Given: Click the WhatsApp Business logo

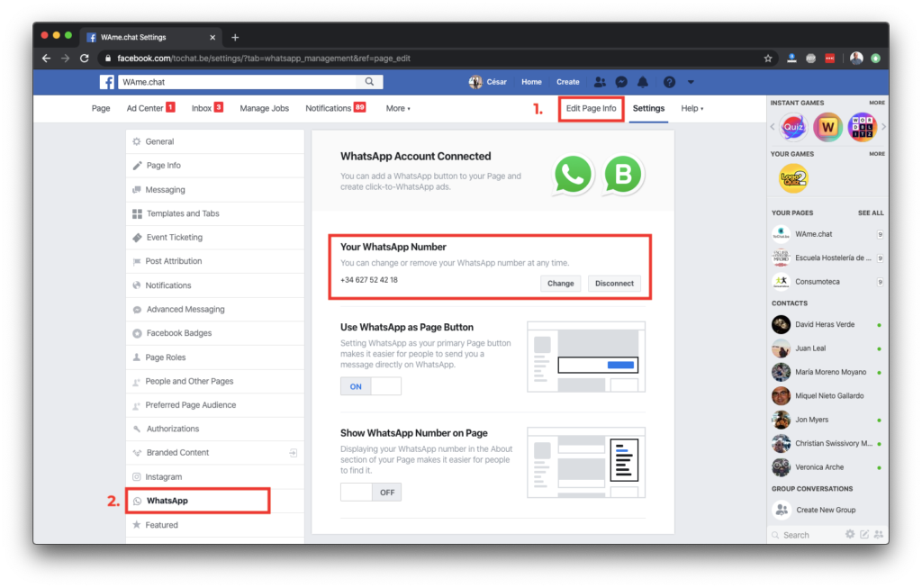Looking at the screenshot, I should 623,175.
